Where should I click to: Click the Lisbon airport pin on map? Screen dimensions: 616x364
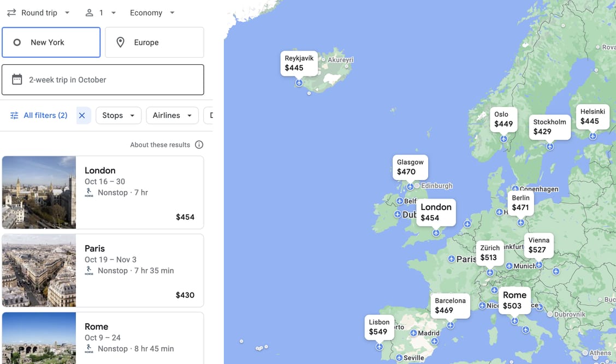coord(379,347)
